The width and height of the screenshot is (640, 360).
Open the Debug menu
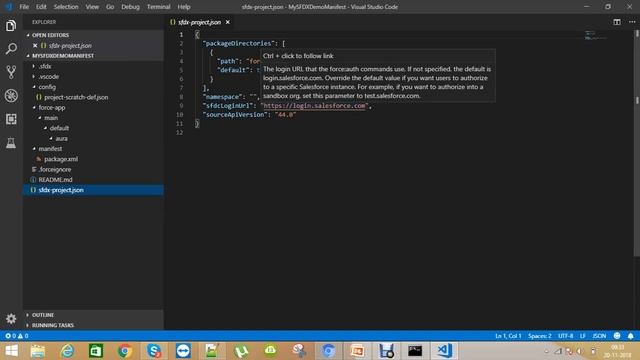pos(130,7)
